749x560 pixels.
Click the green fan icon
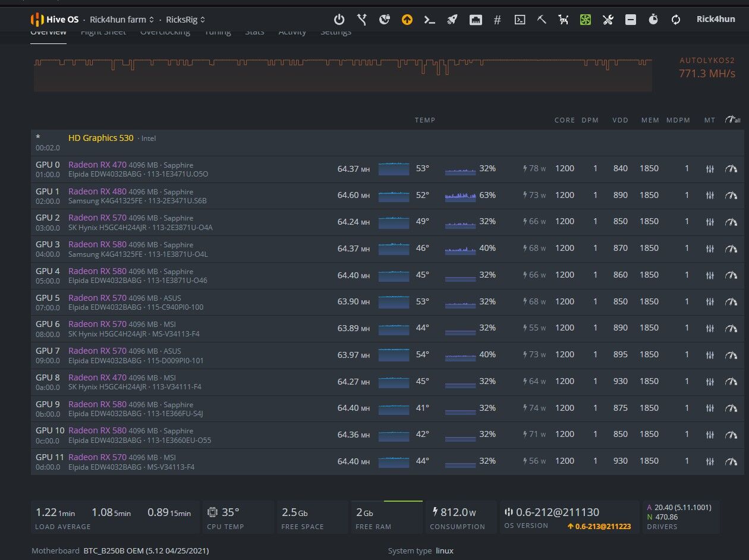[x=586, y=20]
